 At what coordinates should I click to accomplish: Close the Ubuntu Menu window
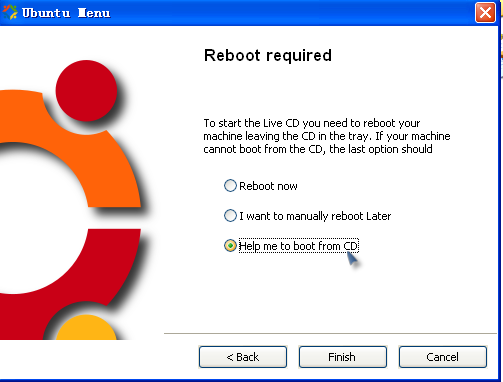(485, 13)
